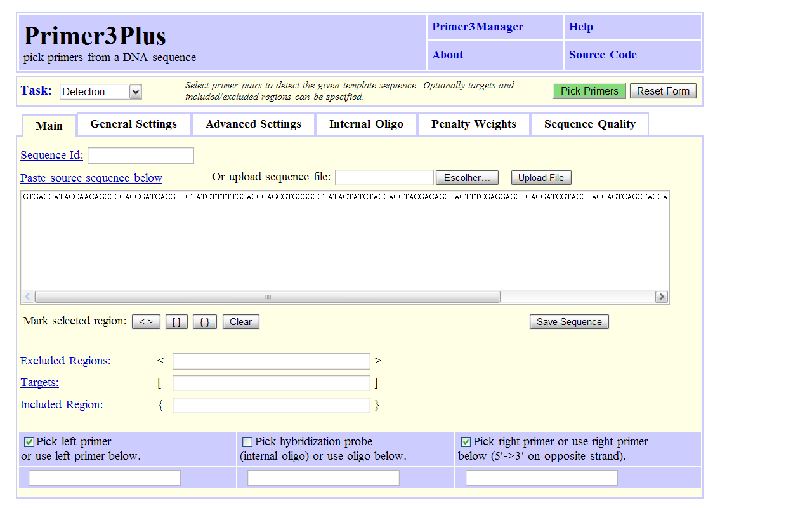Focus the right primer sequence input
812x508 pixels.
tap(542, 478)
